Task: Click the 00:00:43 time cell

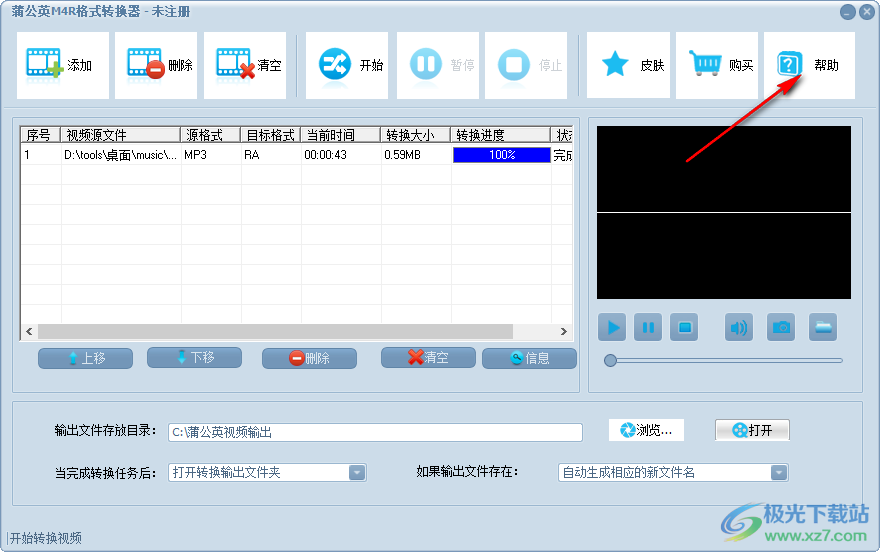Action: coord(341,155)
